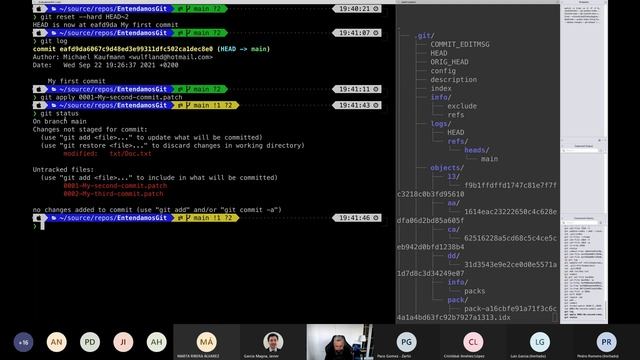Screen dimensions: 640x360
Task: Click the HEAD file below COMMIT_EDITMSG
Action: click(x=439, y=53)
